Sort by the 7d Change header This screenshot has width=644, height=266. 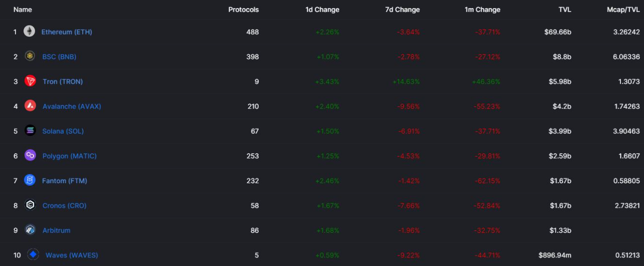click(403, 10)
